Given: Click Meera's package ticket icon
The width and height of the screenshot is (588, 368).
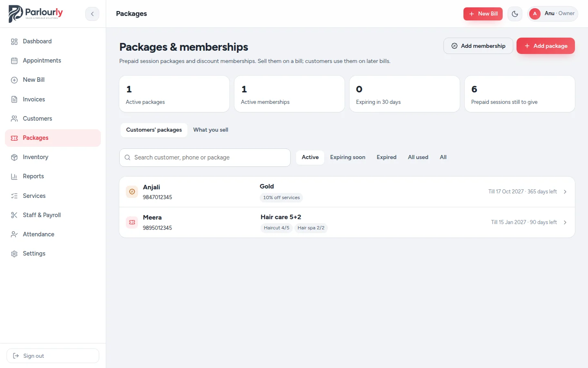Looking at the screenshot, I should click(x=132, y=222).
